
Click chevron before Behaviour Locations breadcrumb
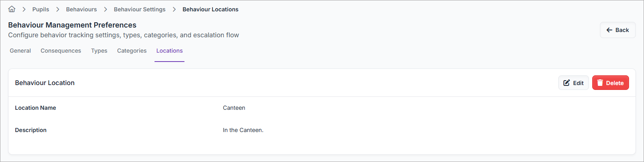(174, 9)
